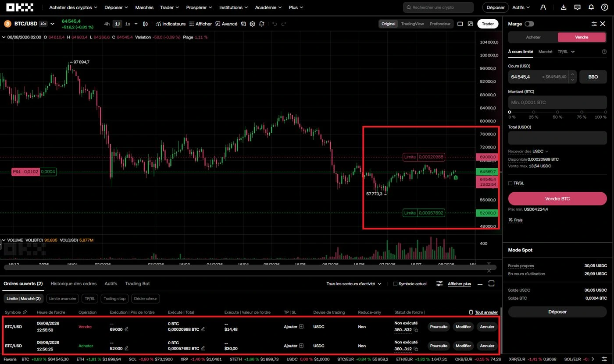Select the Acheter side toggle
The height and width of the screenshot is (364, 614).
(x=533, y=37)
